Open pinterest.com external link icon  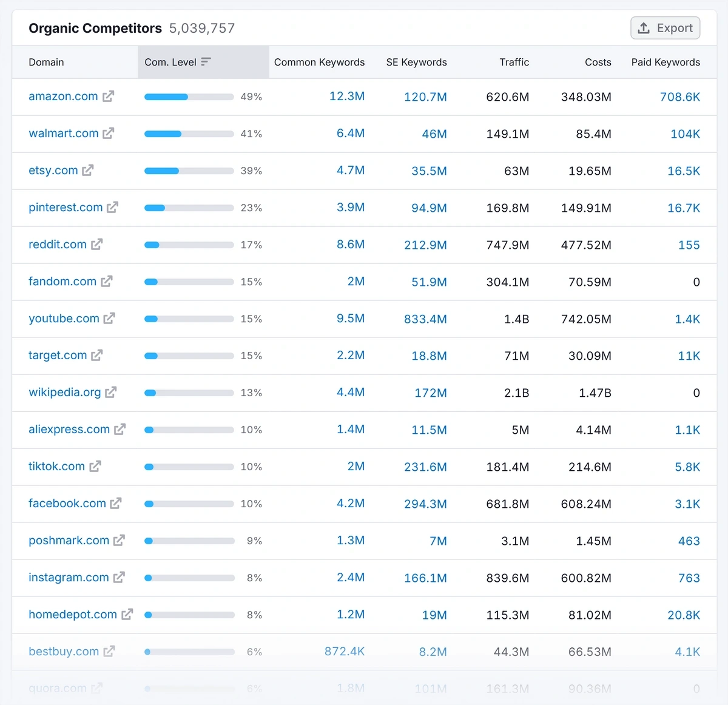[x=113, y=207]
